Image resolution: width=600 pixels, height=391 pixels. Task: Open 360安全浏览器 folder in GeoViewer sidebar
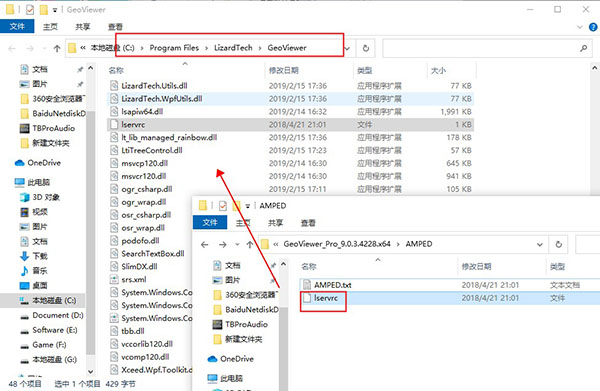pos(58,99)
